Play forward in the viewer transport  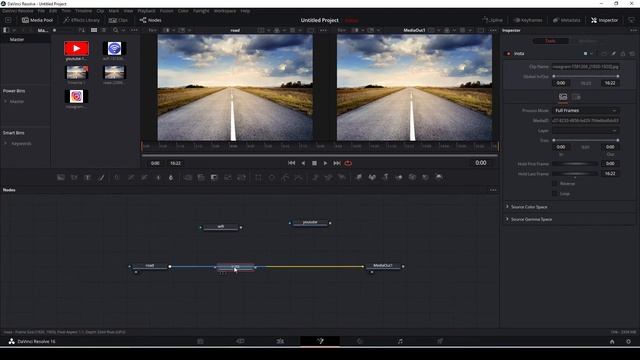click(x=325, y=163)
